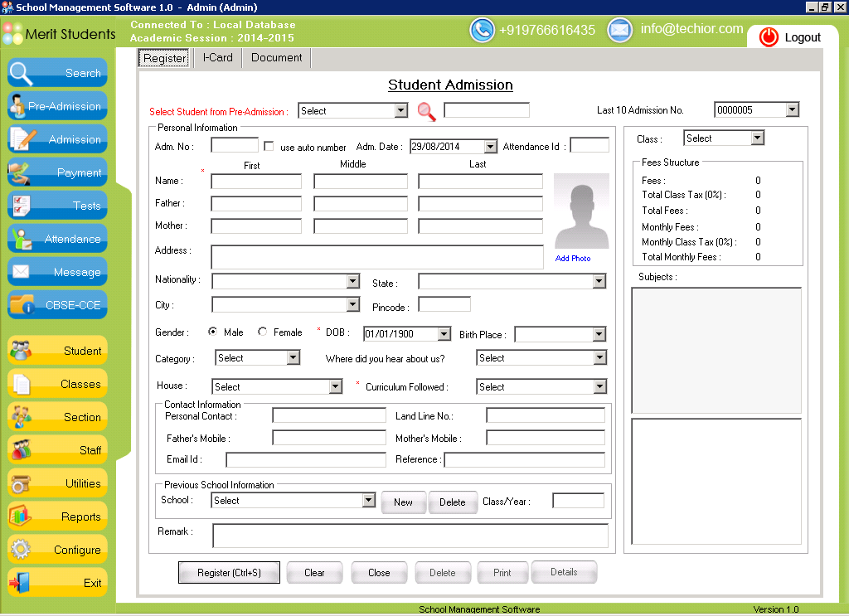Click the Merit Students logo

[x=59, y=33]
